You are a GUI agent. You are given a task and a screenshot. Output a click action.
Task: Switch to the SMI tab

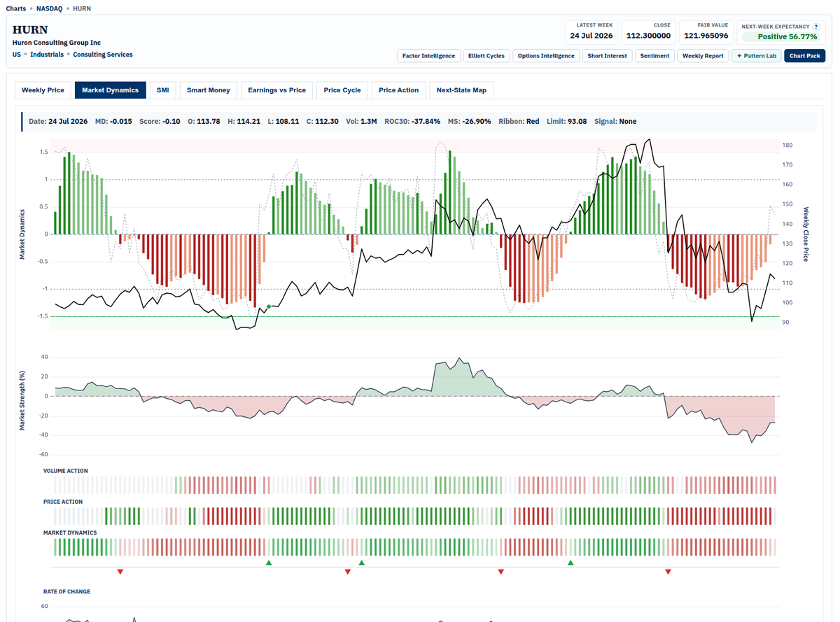click(x=162, y=90)
